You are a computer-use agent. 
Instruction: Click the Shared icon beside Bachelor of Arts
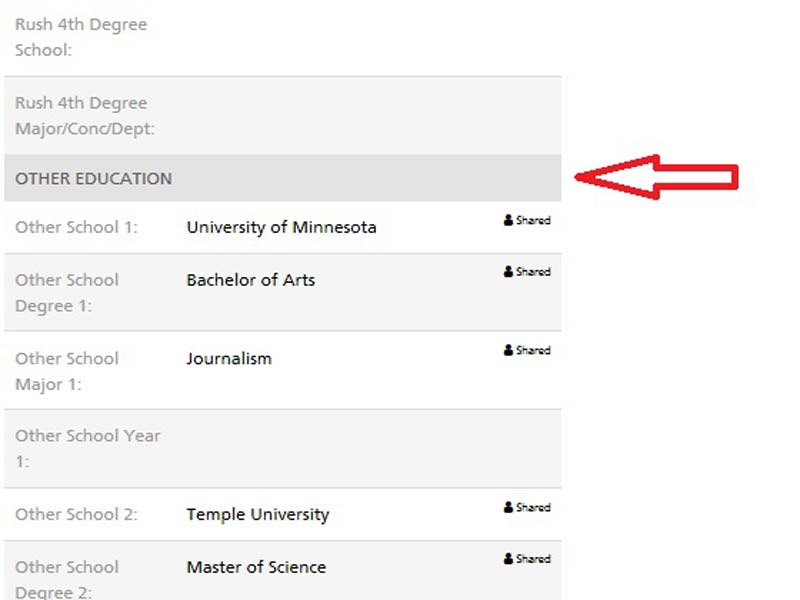(527, 271)
